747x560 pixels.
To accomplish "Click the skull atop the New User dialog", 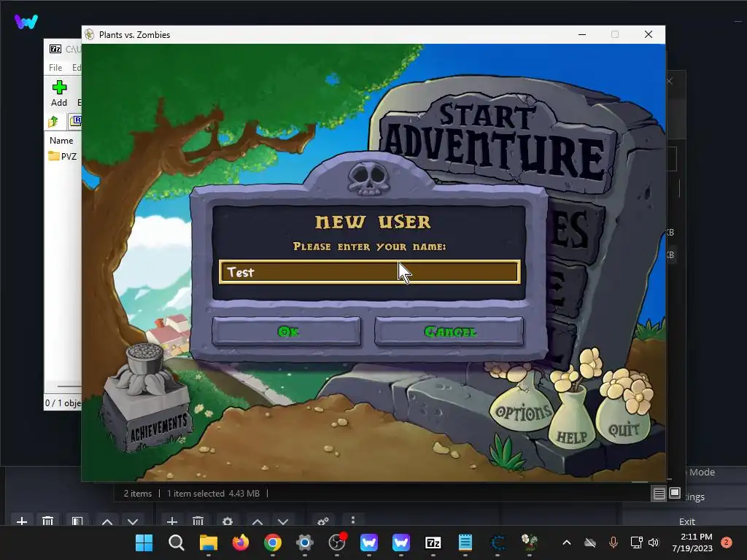I will pos(368,178).
